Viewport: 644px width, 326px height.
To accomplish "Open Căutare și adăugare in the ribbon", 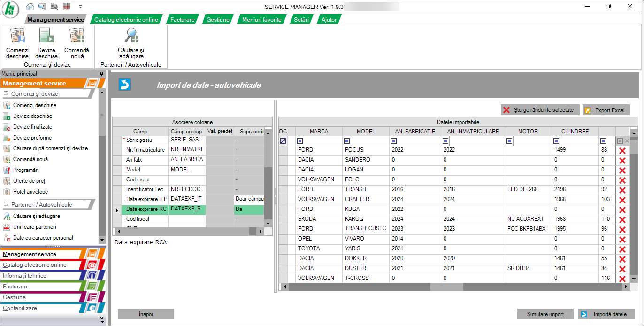I will pos(130,43).
